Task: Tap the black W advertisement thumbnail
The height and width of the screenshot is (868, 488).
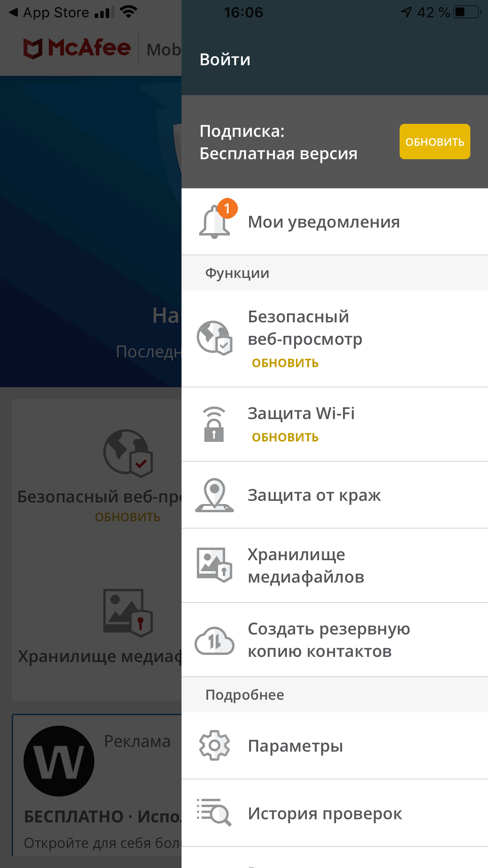Action: point(59,761)
